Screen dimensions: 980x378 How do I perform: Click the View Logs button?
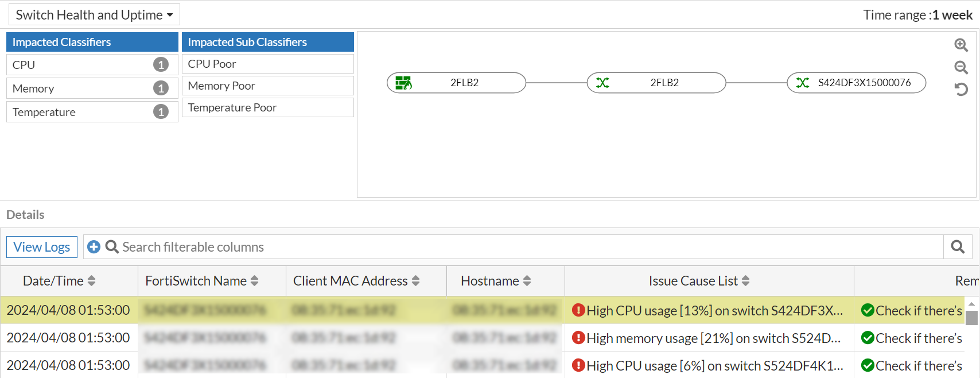pyautogui.click(x=42, y=247)
